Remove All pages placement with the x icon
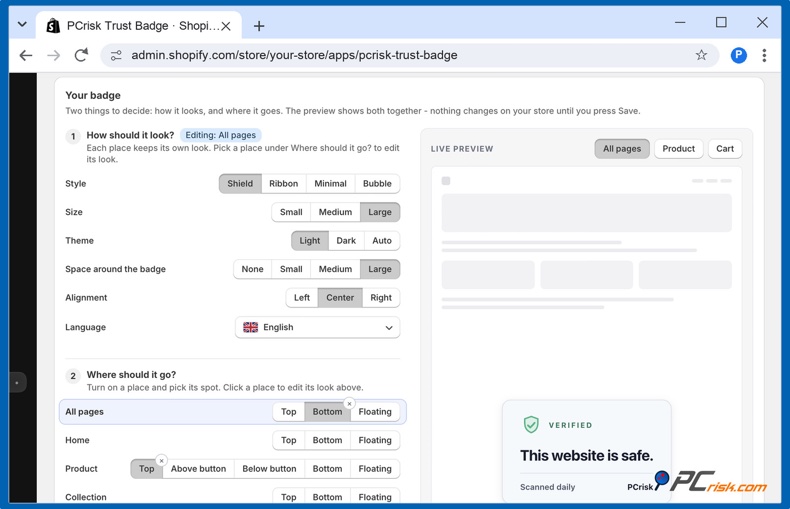790x509 pixels. pos(349,404)
